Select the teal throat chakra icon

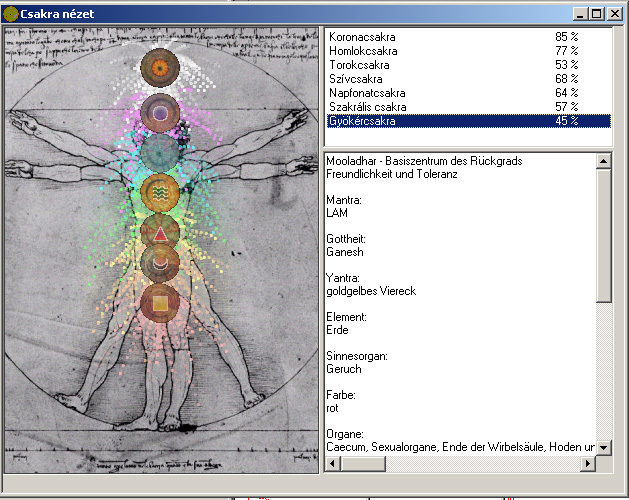click(159, 152)
